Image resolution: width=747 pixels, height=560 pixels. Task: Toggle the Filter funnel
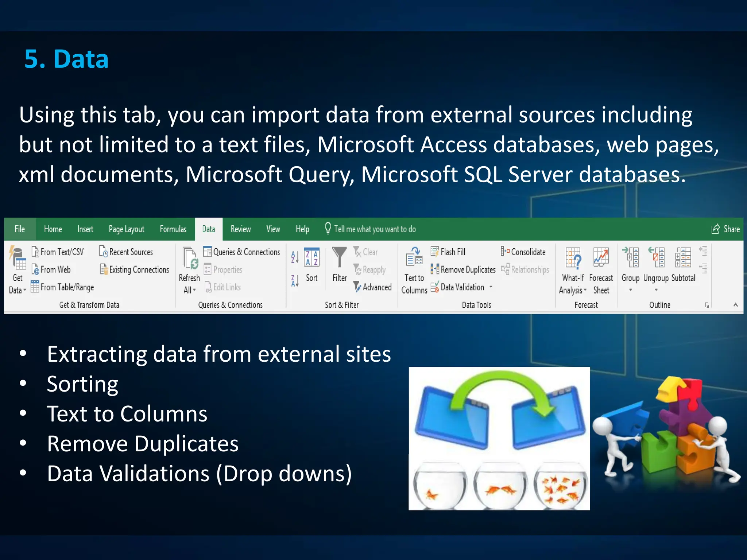click(x=339, y=265)
